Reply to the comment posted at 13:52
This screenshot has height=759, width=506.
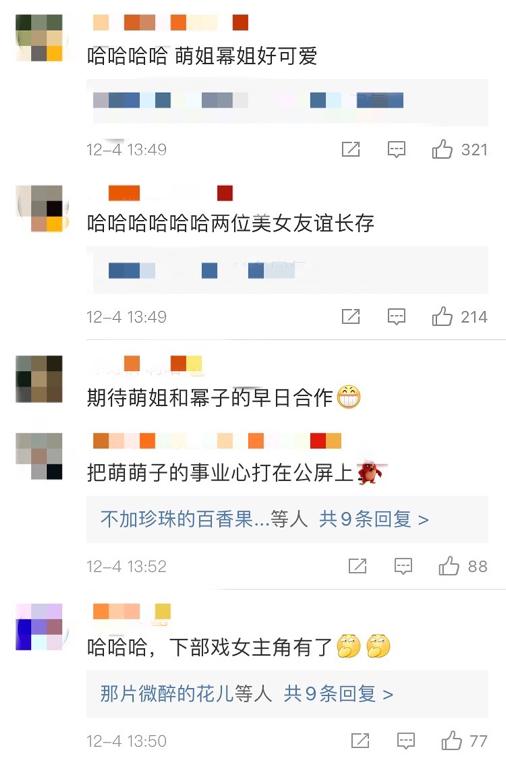click(403, 566)
